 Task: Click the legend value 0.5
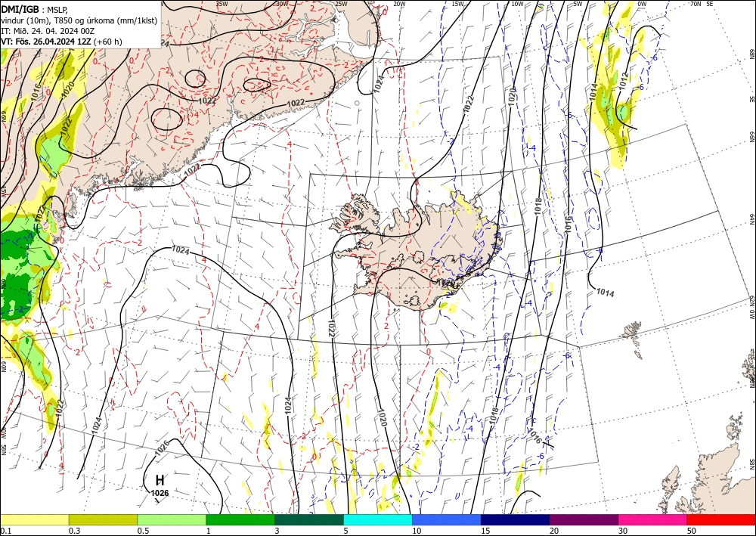coord(143,531)
